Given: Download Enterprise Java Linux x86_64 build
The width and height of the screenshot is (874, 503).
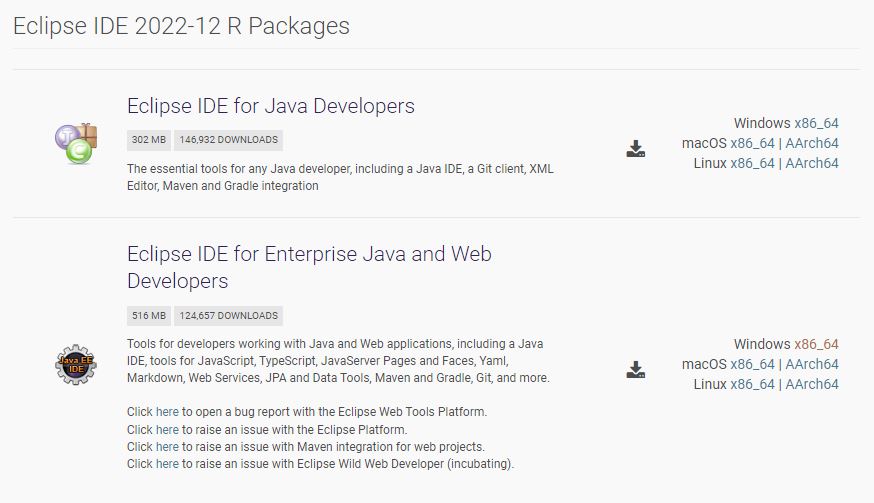Looking at the screenshot, I should coord(752,384).
